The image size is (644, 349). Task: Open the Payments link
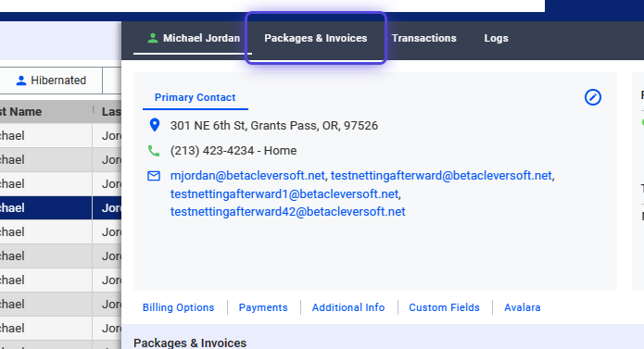click(263, 307)
